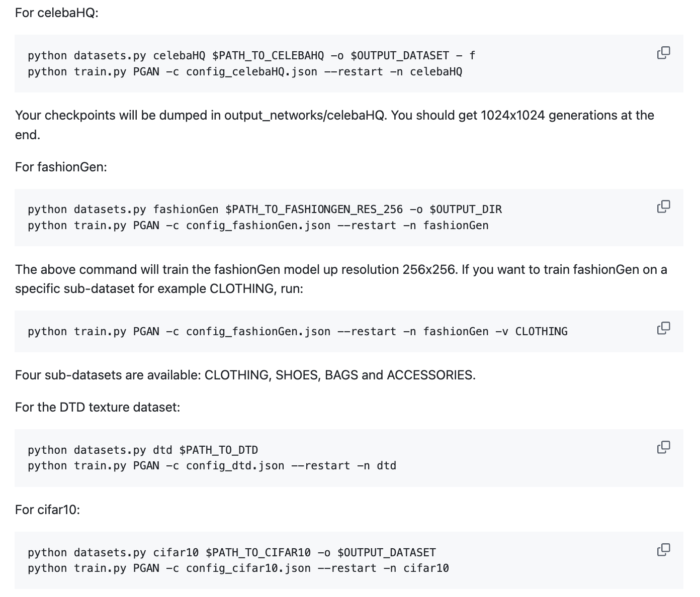Click the 'For celebaHQ:' heading text
The height and width of the screenshot is (597, 700).
(x=57, y=13)
